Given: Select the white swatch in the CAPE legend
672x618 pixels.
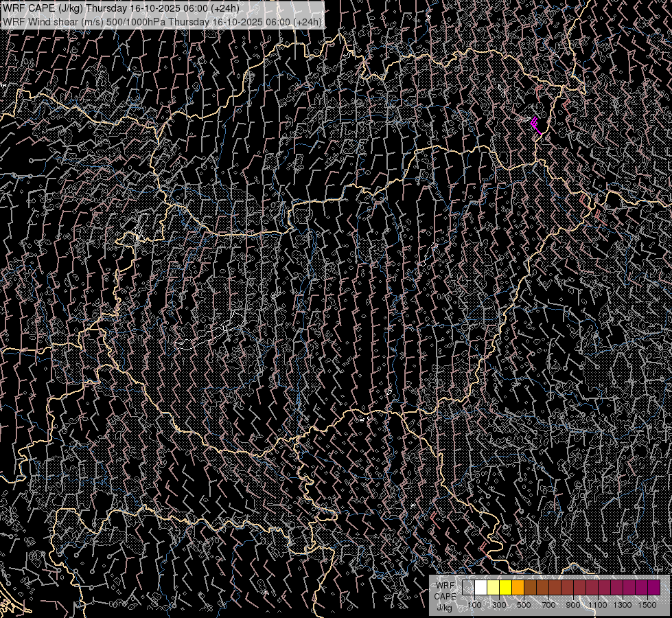Looking at the screenshot, I should (x=480, y=588).
